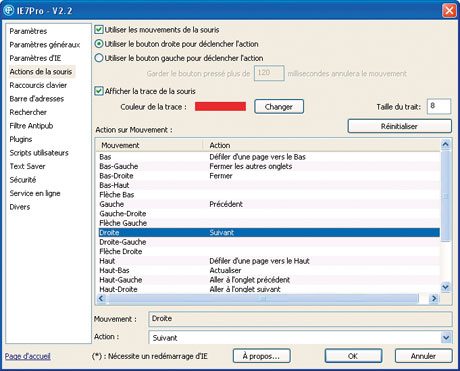The image size is (460, 371).
Task: Click the list scroll down arrow
Action: pyautogui.click(x=446, y=287)
